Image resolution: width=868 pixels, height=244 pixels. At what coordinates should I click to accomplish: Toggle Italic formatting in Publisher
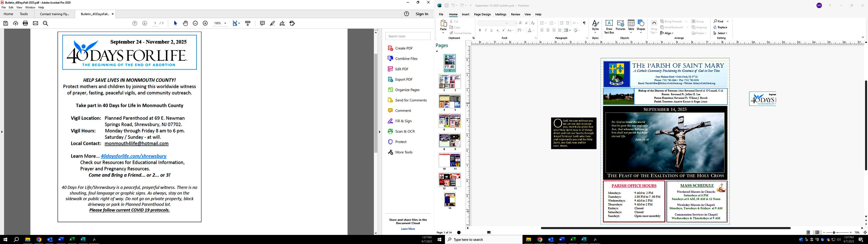tap(486, 30)
